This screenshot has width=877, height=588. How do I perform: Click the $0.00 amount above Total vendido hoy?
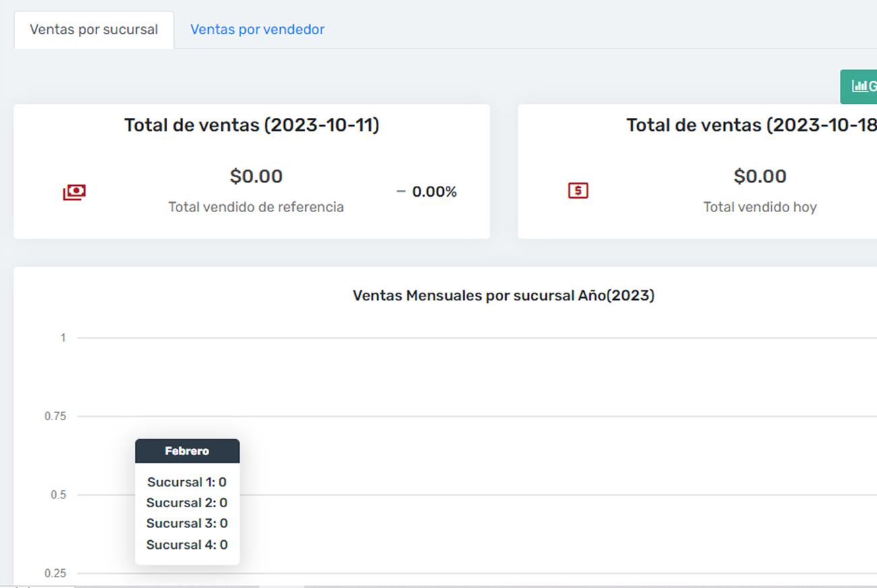[x=760, y=176]
